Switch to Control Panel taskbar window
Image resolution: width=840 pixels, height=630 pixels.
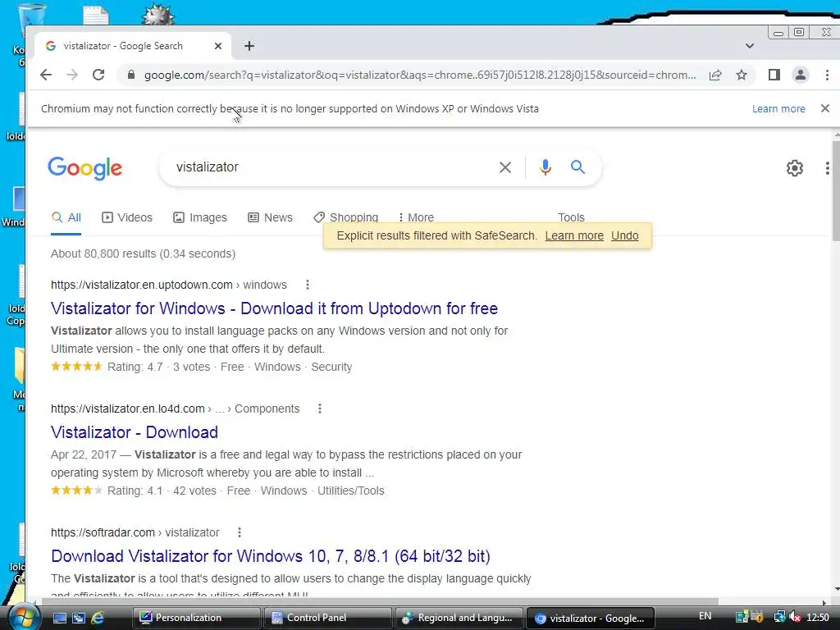(327, 618)
